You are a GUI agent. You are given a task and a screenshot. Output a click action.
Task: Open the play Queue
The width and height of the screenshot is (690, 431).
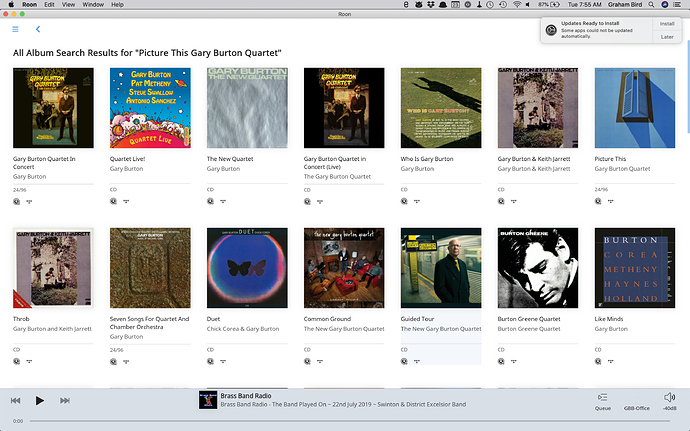602,402
